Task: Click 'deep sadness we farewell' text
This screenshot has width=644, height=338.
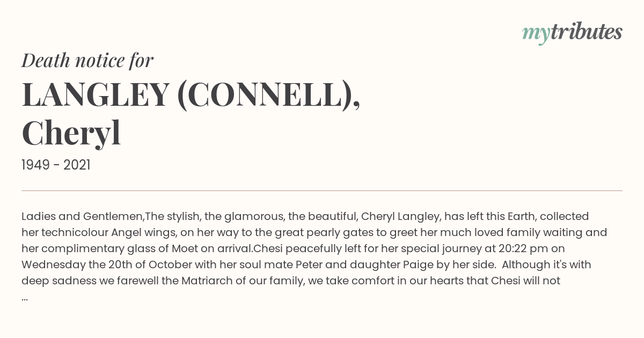Action: click(90, 281)
